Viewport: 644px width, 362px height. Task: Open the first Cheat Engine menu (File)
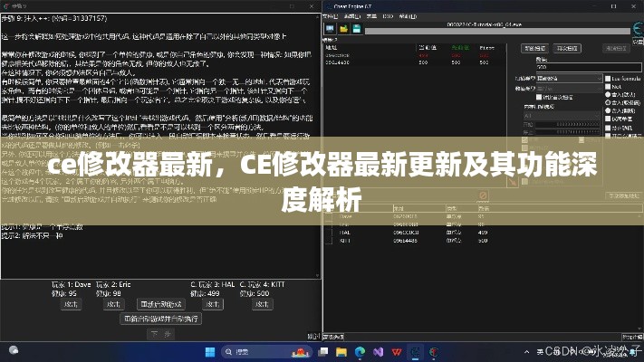[x=330, y=16]
